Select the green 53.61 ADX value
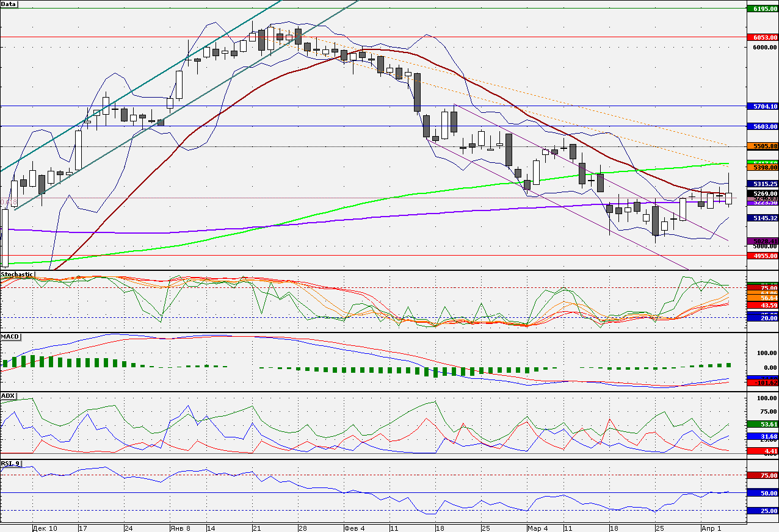Screen dimensions: 779x532 tap(762, 424)
